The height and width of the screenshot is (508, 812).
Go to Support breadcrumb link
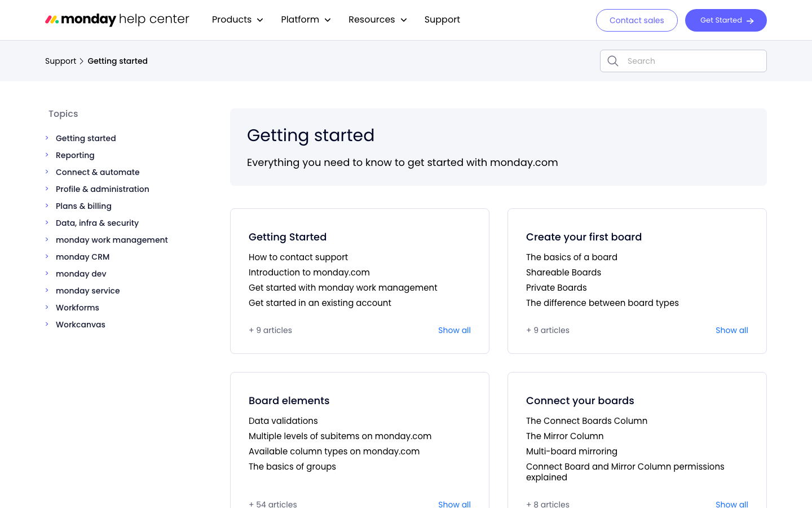[60, 61]
